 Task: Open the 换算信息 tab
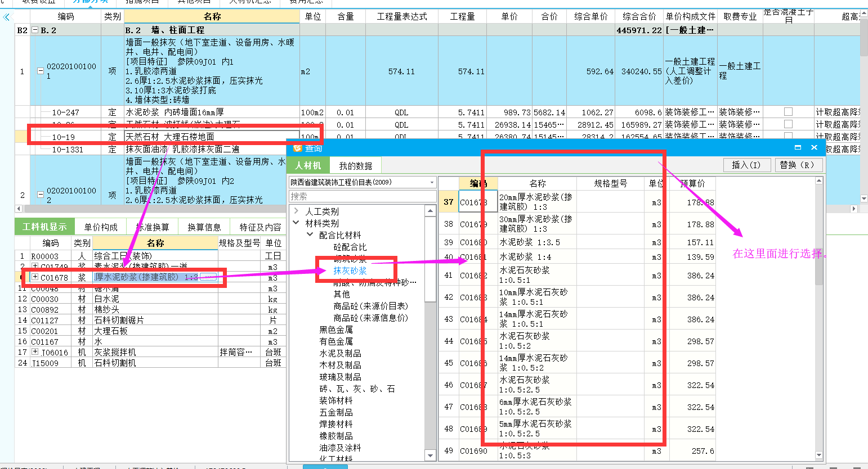[x=204, y=227]
